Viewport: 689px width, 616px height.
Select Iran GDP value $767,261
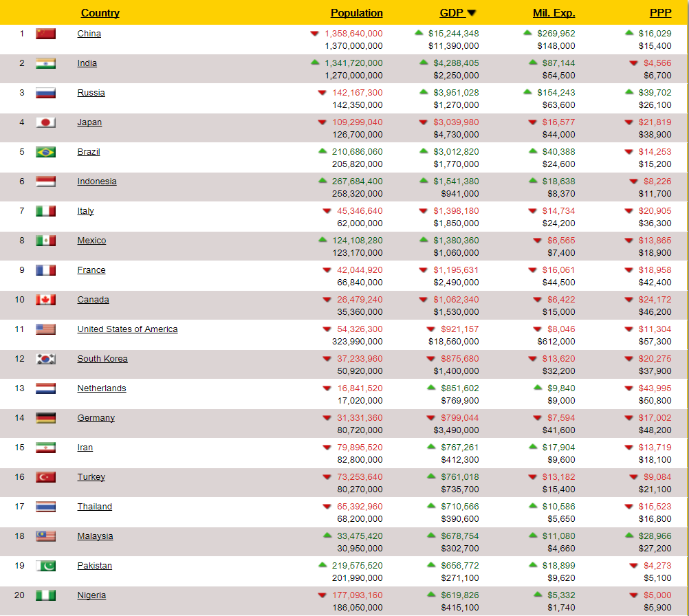[x=460, y=448]
